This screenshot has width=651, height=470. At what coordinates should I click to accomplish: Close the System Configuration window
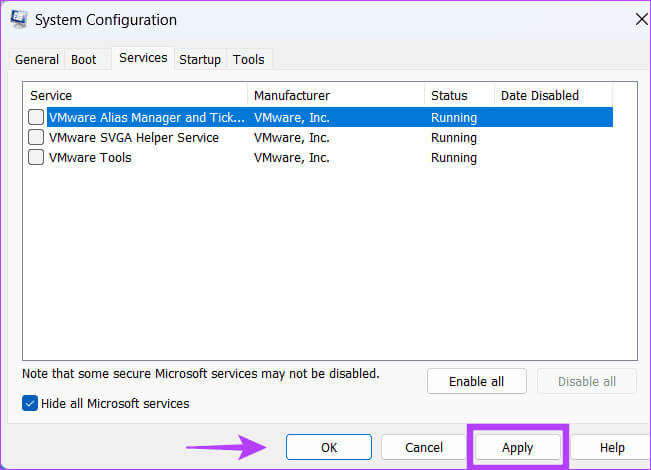click(x=642, y=19)
